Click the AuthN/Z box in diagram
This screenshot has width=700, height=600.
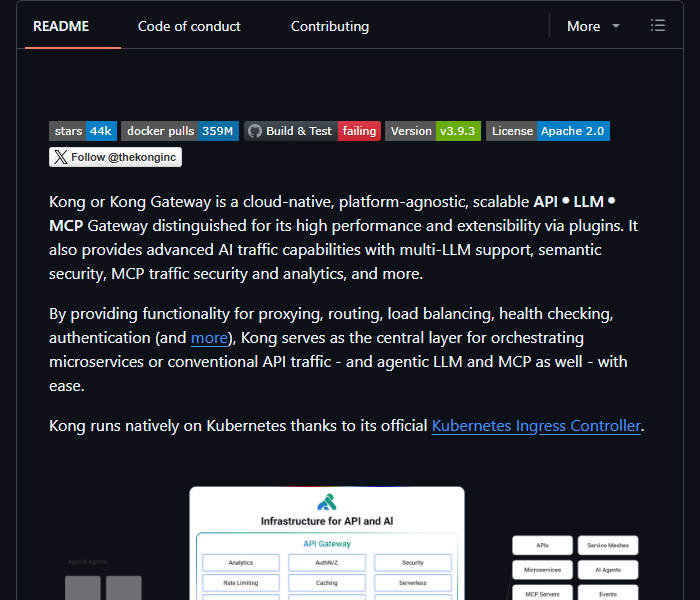(327, 562)
